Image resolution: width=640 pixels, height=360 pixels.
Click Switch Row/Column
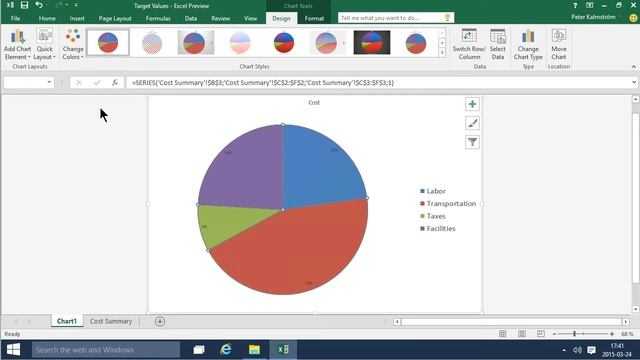[x=469, y=45]
